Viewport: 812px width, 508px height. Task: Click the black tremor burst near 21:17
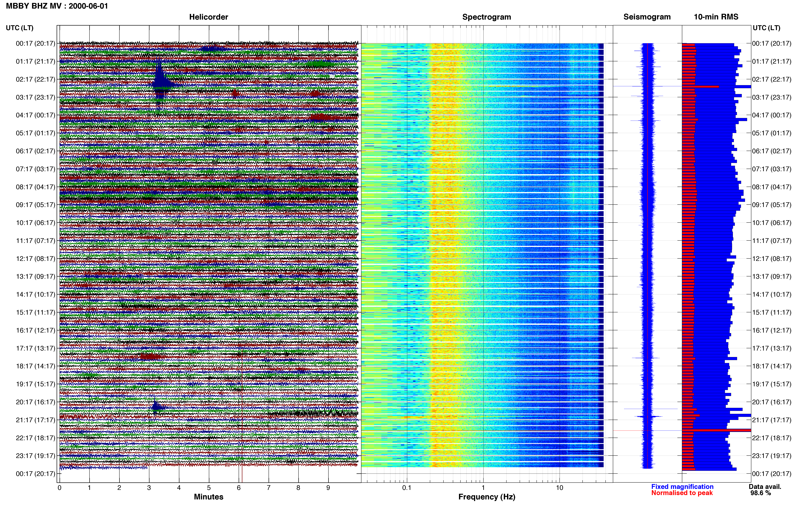pyautogui.click(x=314, y=413)
